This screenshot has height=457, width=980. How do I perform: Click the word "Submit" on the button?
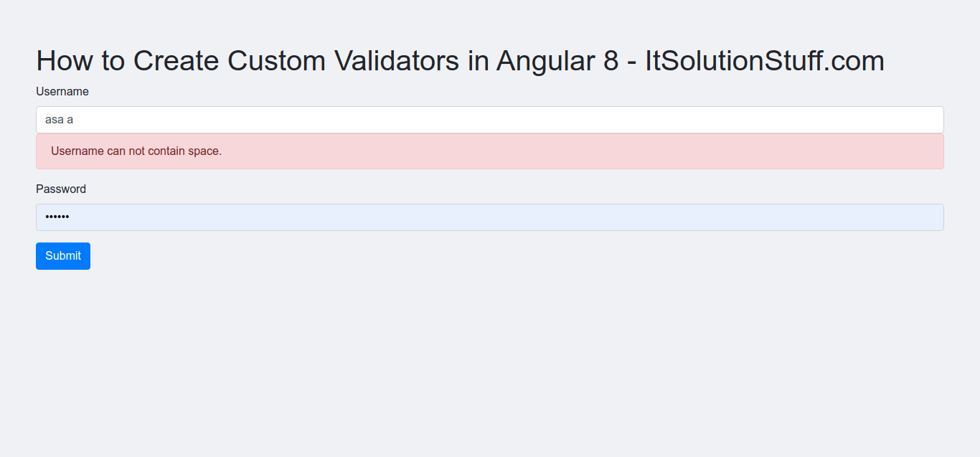63,256
